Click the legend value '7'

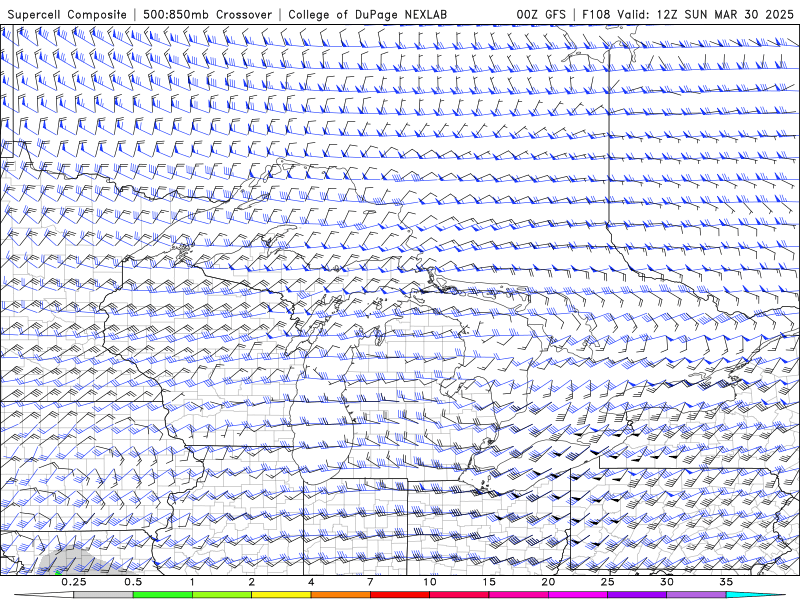tap(370, 582)
